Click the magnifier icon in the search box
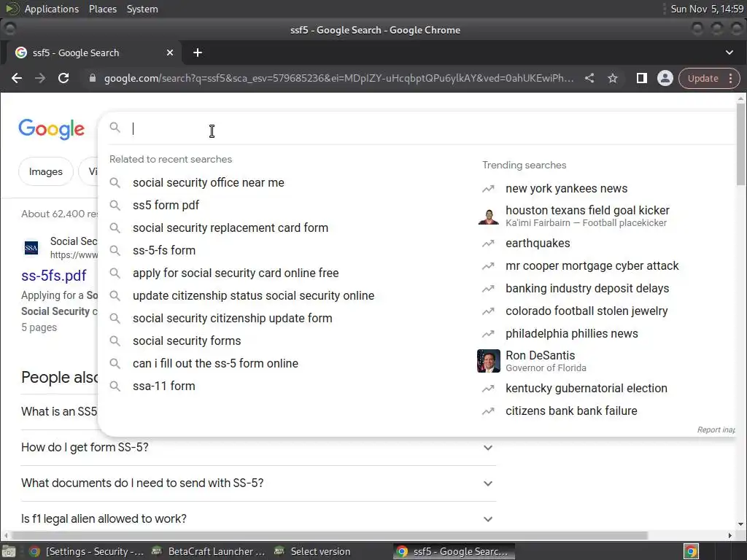The image size is (747, 560). point(115,127)
